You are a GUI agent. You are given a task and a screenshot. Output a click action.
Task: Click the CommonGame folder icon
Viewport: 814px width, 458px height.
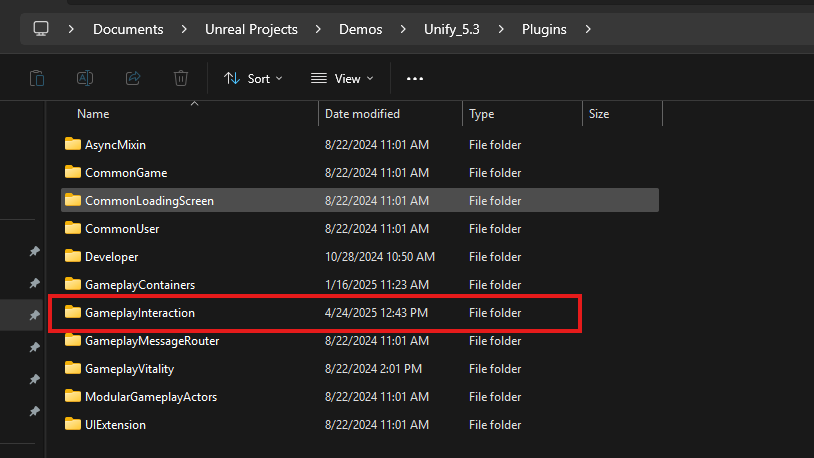click(x=73, y=172)
